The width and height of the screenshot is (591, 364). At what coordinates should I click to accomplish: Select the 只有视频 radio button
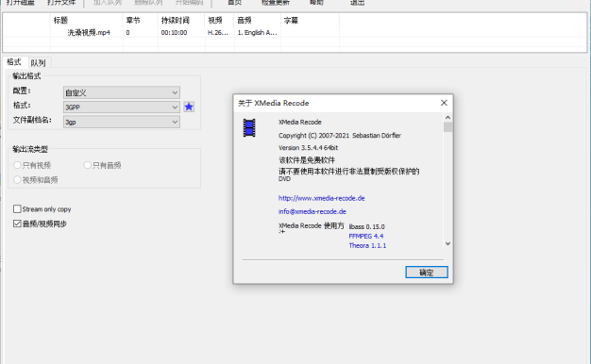pos(17,165)
